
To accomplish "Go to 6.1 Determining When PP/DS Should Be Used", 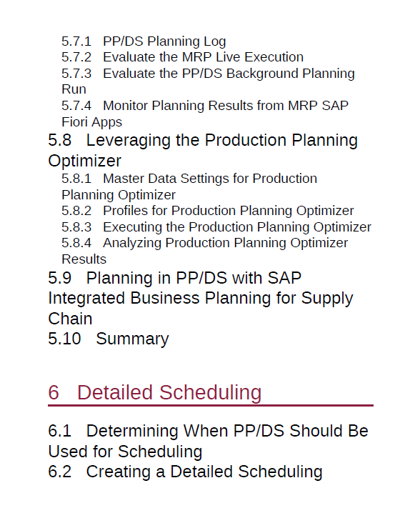I will 208,441.
